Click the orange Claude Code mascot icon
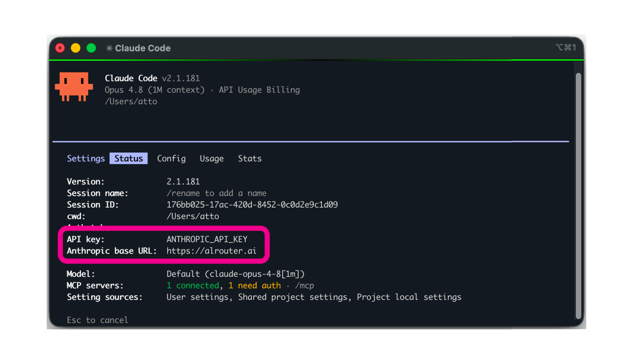The height and width of the screenshot is (364, 633). tap(74, 86)
